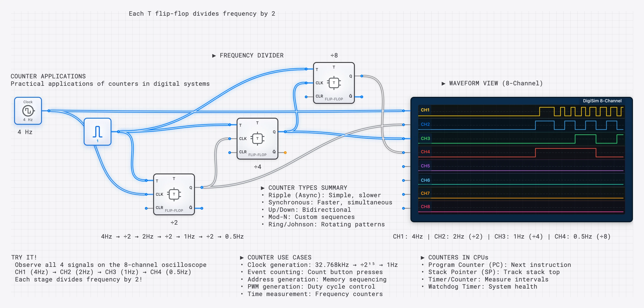Screen dimensions: 644x308
Task: Select the CH1 yellow waveform channel label
Action: pyautogui.click(x=425, y=110)
